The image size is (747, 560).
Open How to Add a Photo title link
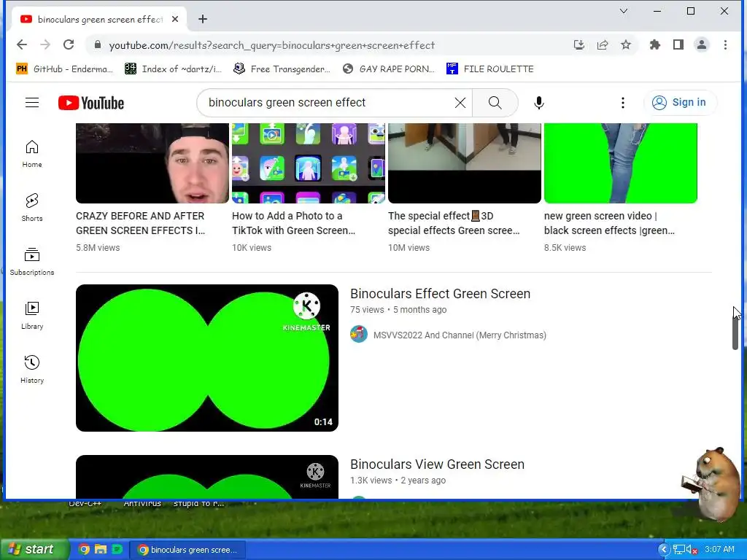click(293, 223)
